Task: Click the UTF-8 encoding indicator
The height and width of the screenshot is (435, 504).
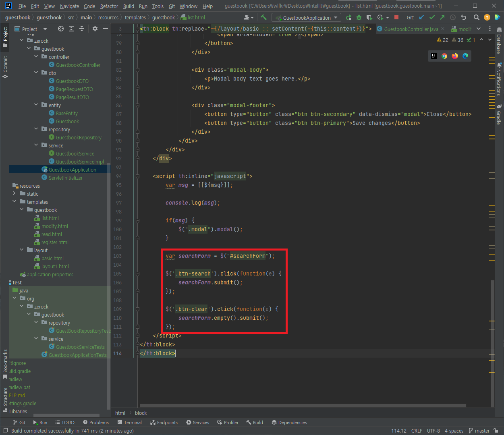Action: pyautogui.click(x=433, y=431)
